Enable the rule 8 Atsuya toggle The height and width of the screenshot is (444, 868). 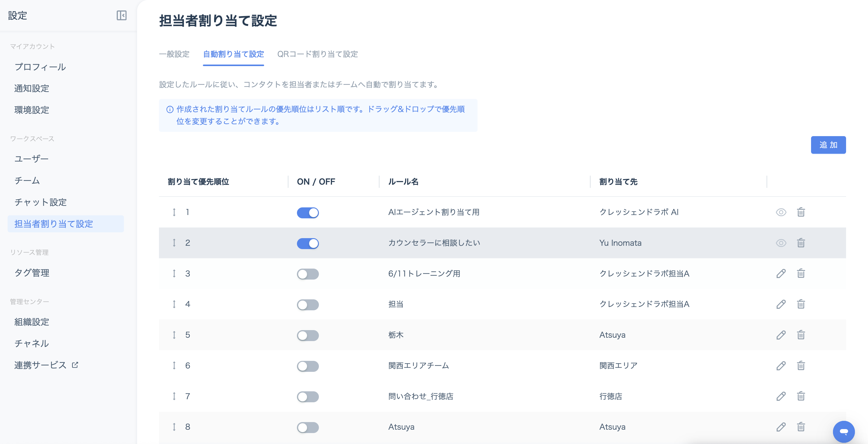click(308, 427)
